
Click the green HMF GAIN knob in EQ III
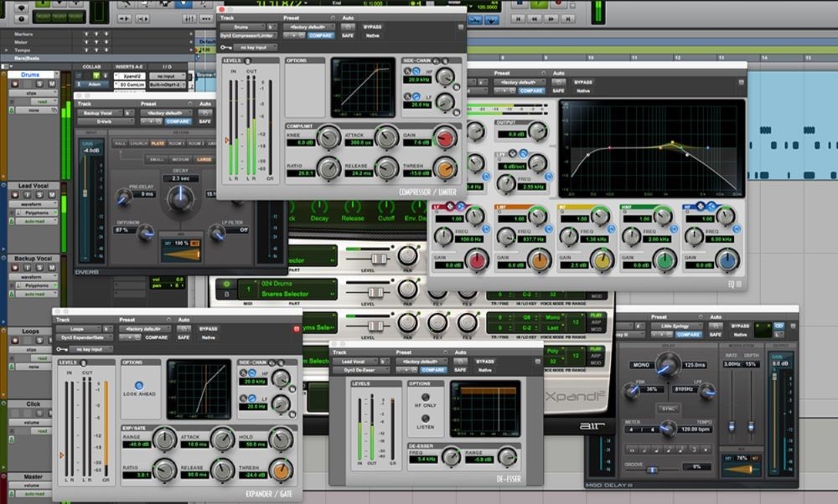(665, 260)
